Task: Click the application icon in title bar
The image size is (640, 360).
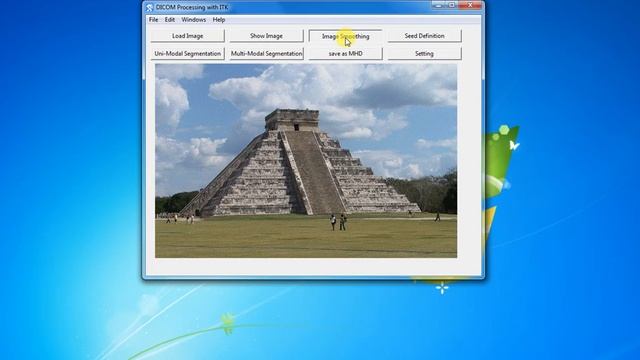Action: (x=150, y=7)
